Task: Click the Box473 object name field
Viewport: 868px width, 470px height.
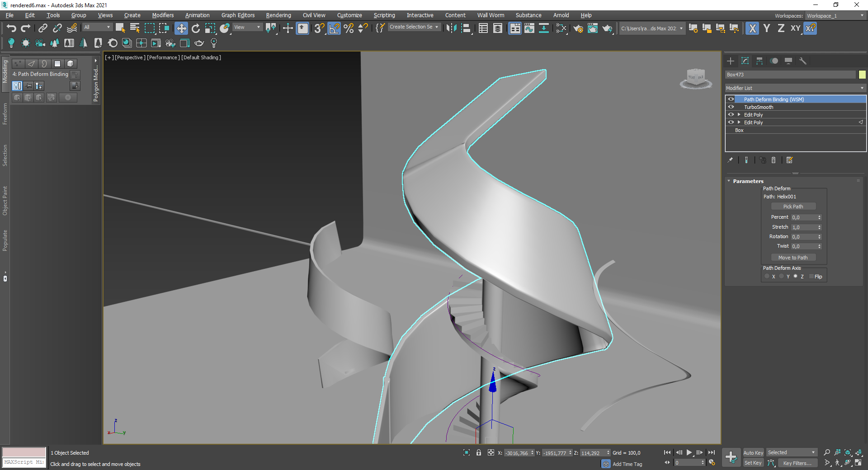Action: [790, 75]
